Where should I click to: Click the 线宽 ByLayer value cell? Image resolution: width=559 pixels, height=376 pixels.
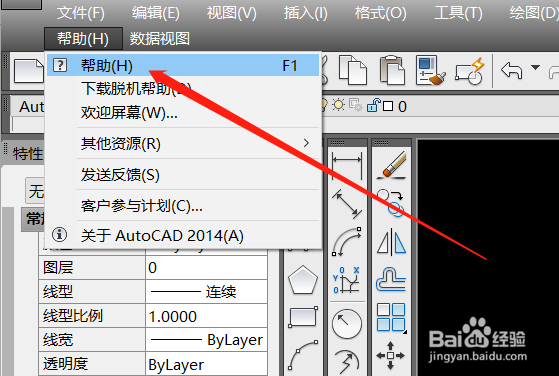click(x=207, y=340)
